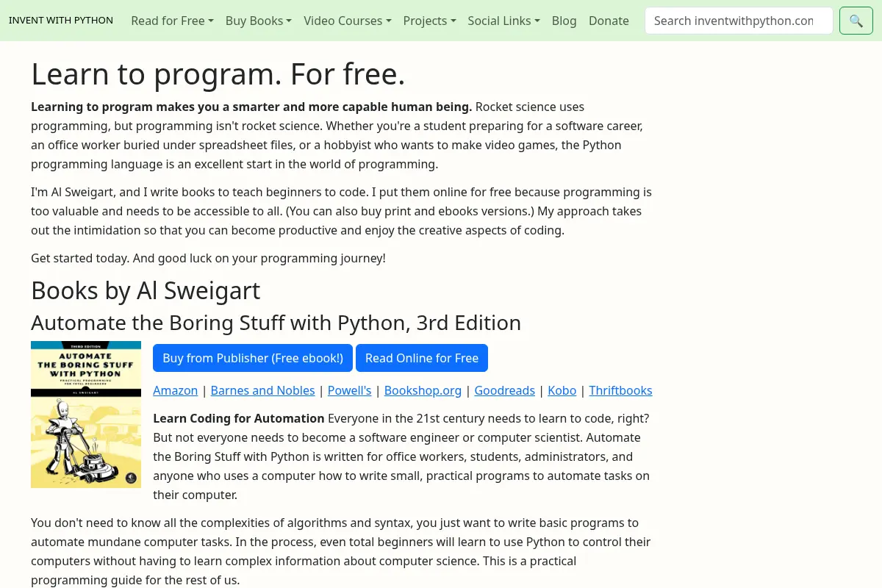Click the Books by Al Sweigart heading
This screenshot has width=882, height=588.
click(146, 290)
